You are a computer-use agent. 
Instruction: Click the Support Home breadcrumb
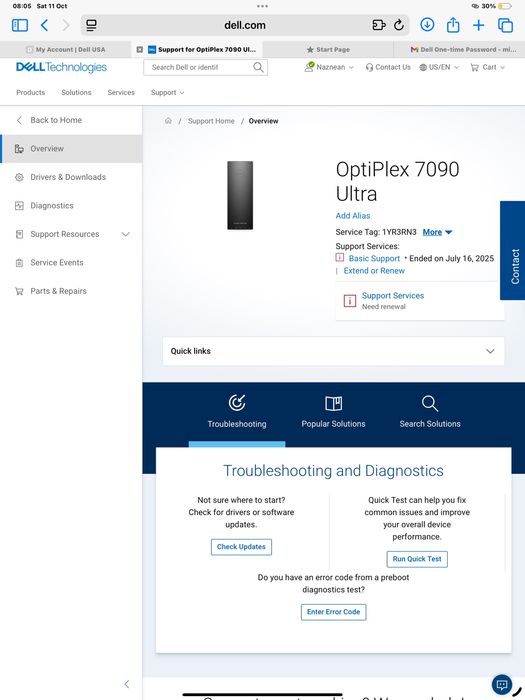point(211,121)
